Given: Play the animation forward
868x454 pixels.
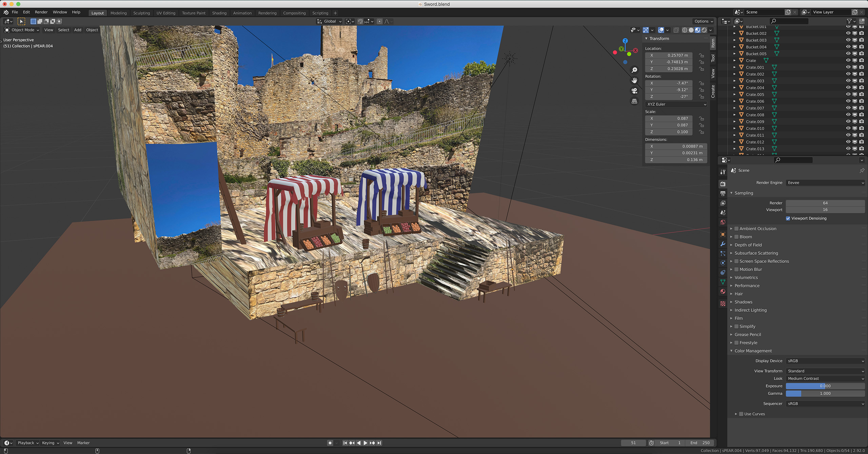Looking at the screenshot, I should pos(366,443).
